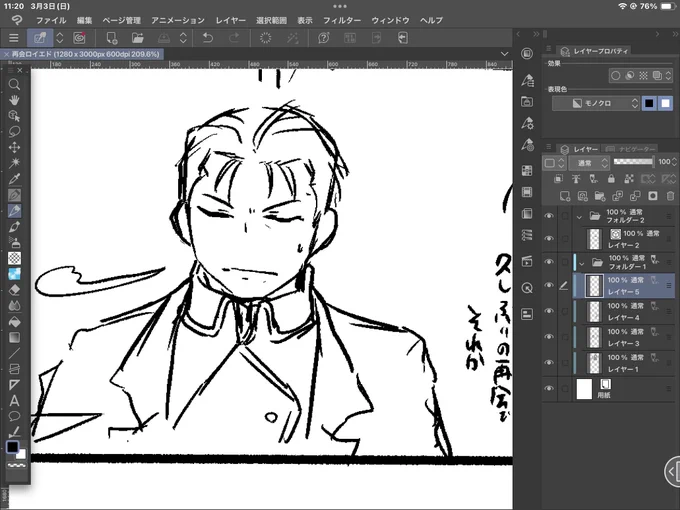Select the Ruler tool
This screenshot has height=510, width=680.
14,385
